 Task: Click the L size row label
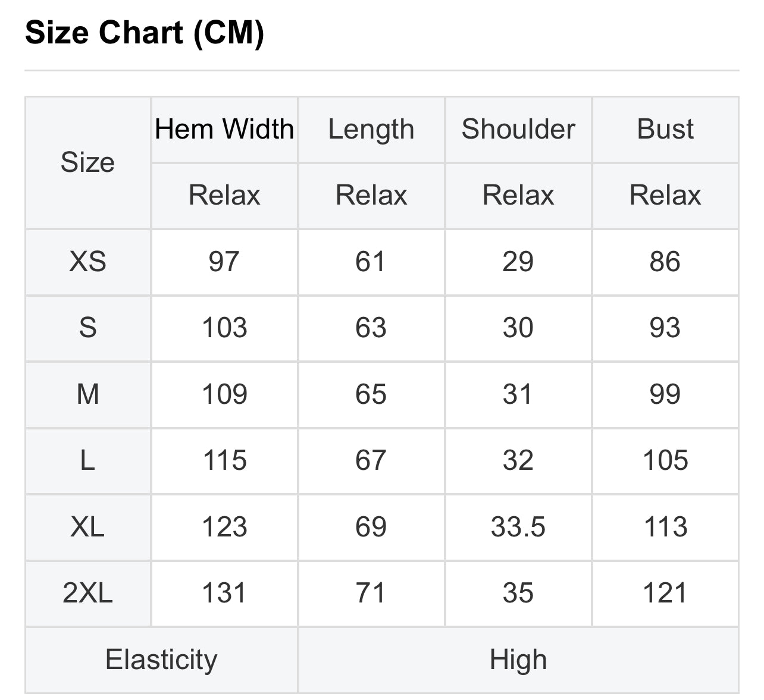point(87,461)
